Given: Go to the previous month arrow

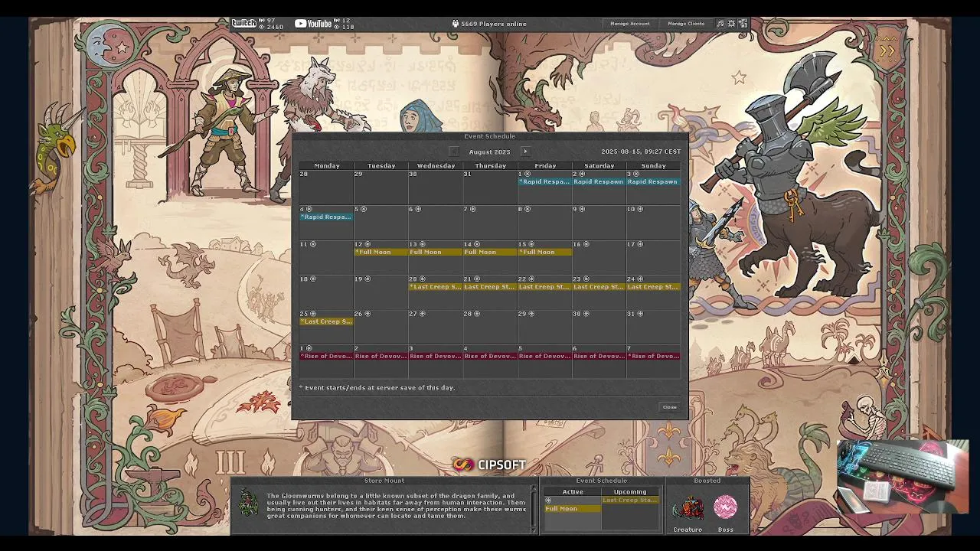Looking at the screenshot, I should pyautogui.click(x=454, y=152).
